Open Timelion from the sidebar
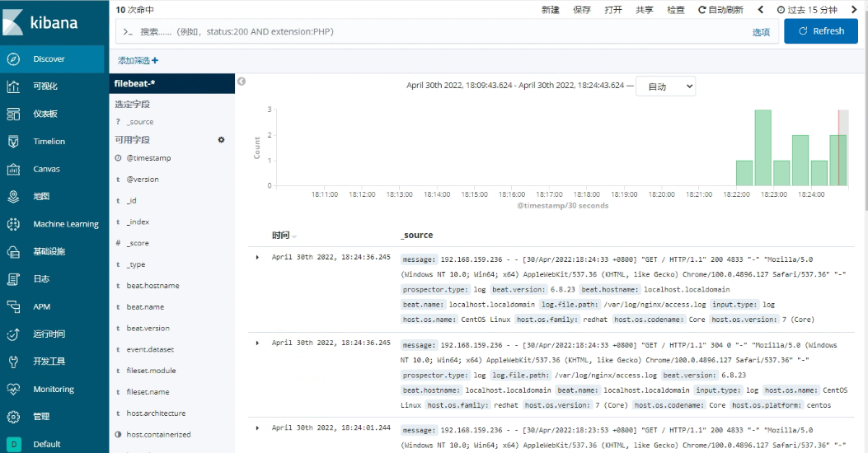This screenshot has width=868, height=453. (52, 142)
